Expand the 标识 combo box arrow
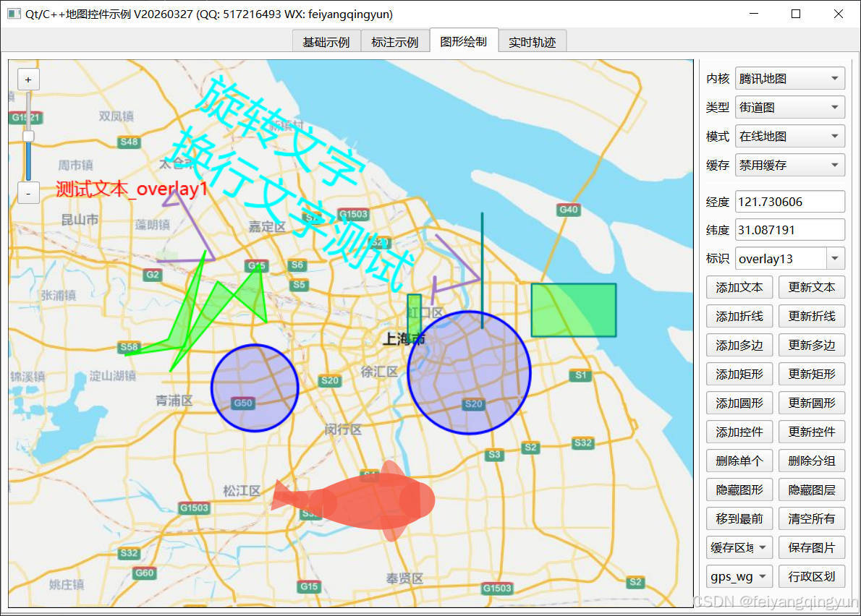 click(835, 259)
